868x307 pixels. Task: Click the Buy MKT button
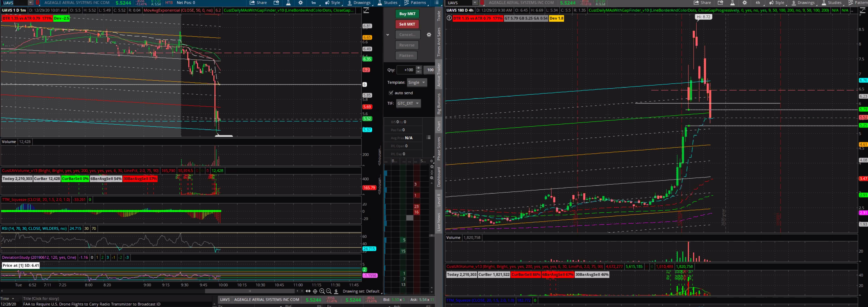(x=407, y=14)
